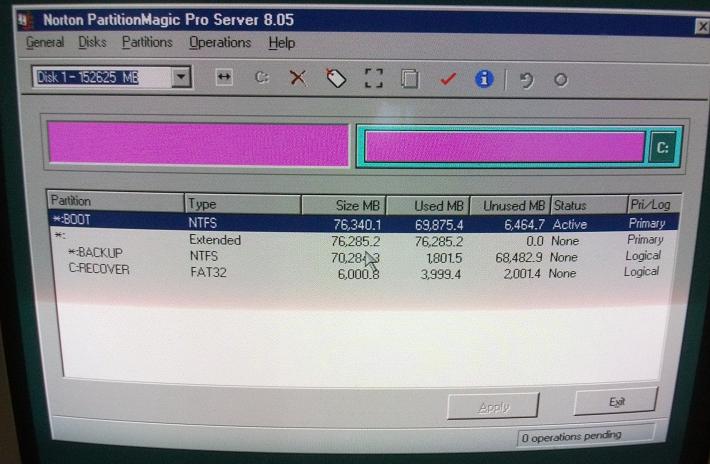
Task: Click the label tag toolbar icon
Action: 336,78
